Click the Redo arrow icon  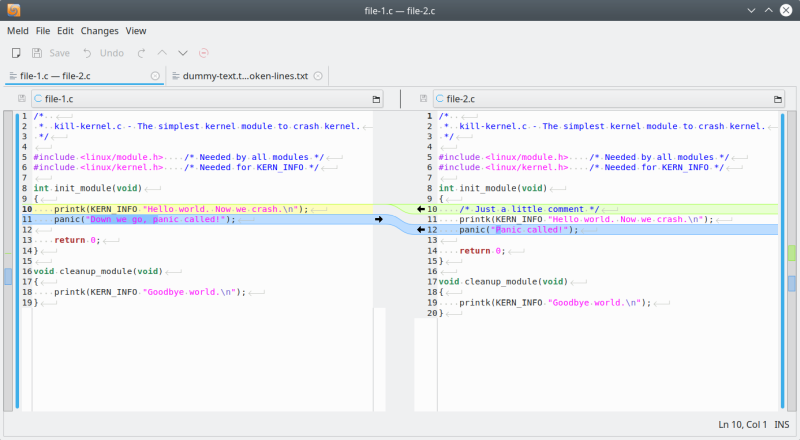(141, 53)
